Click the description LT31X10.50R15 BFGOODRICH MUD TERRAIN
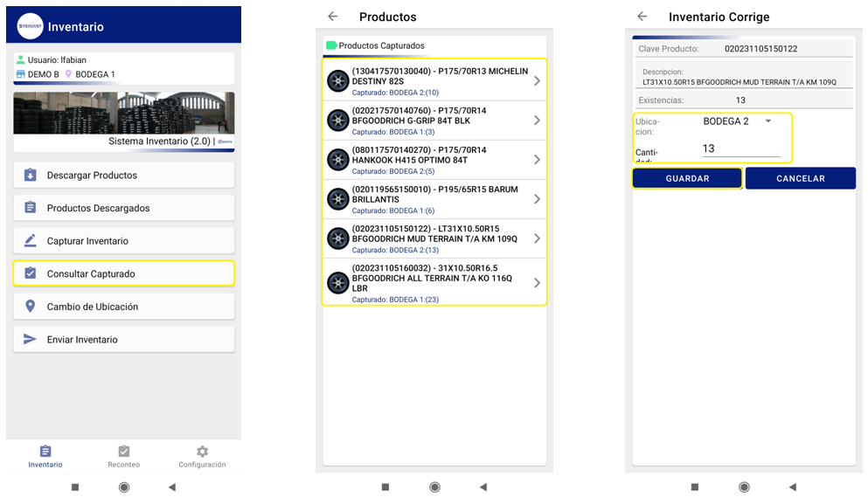 (739, 82)
